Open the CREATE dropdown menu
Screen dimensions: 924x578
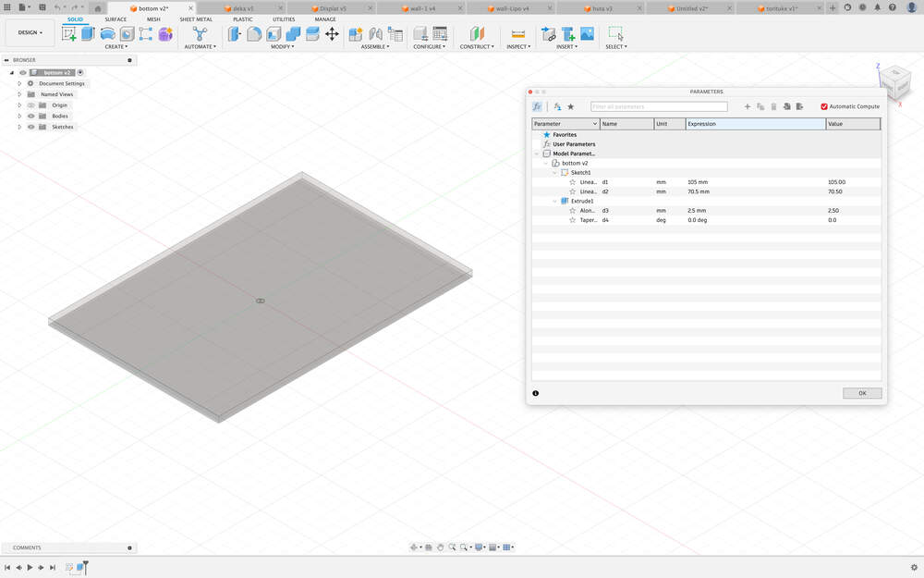tap(115, 46)
